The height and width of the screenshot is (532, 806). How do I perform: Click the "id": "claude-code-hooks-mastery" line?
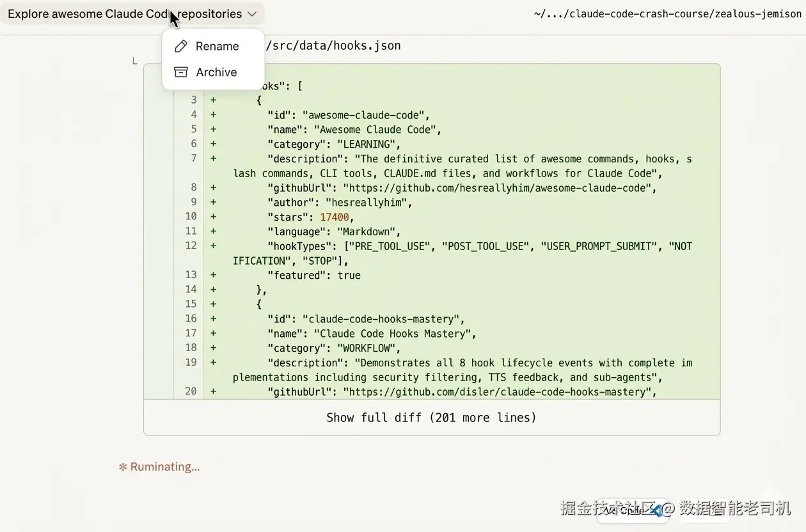point(366,319)
